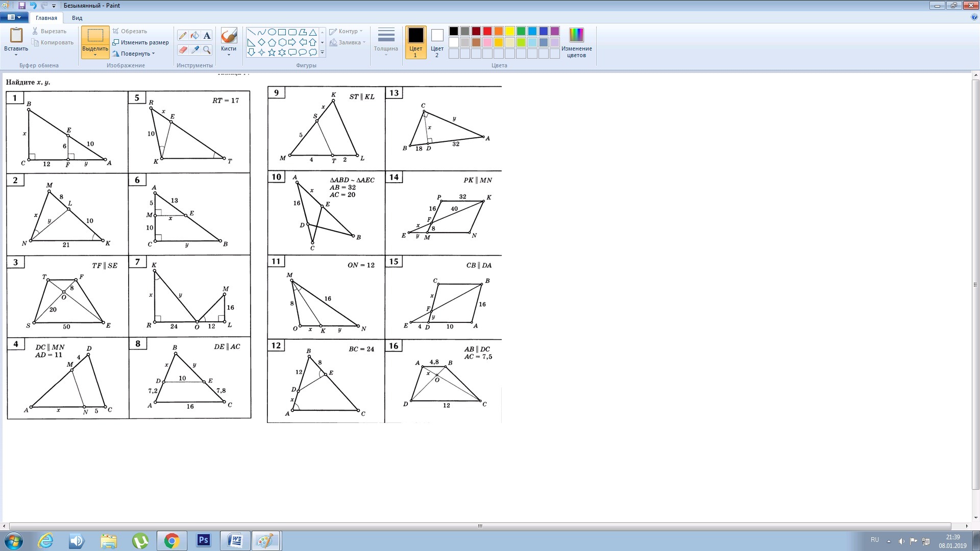980x551 pixels.
Task: Switch to the Вид tab
Action: (x=77, y=18)
